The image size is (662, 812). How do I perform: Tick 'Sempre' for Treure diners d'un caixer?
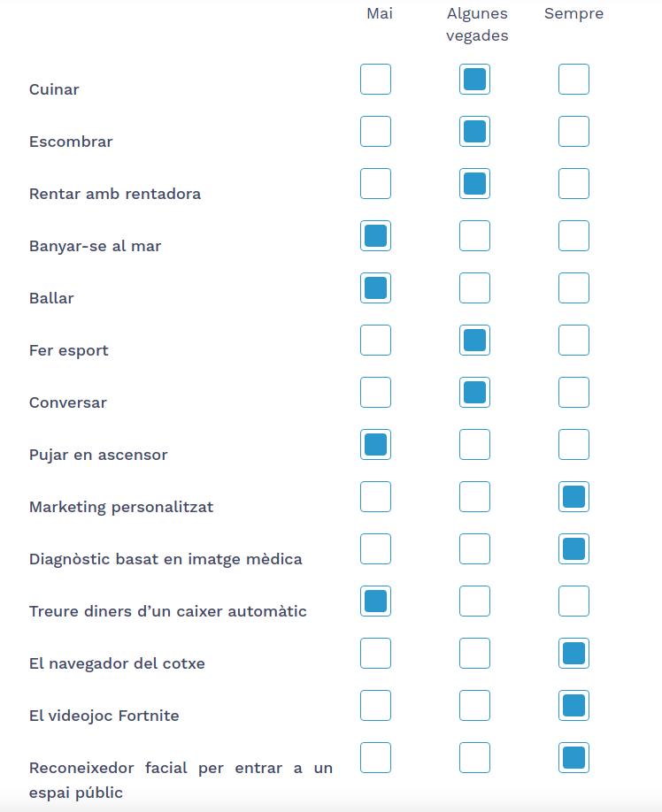573,601
